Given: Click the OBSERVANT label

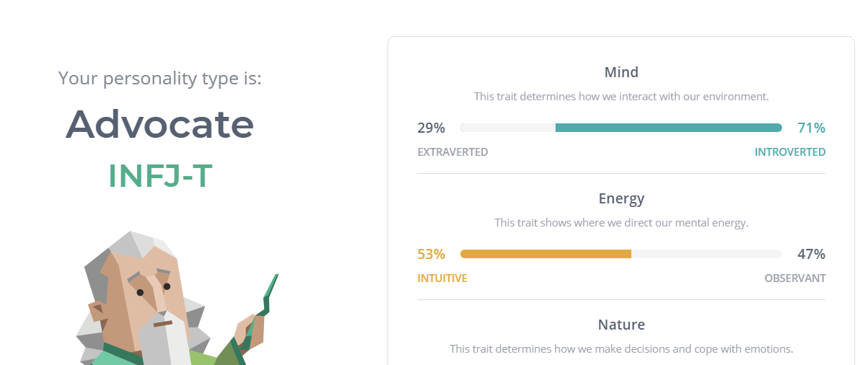Looking at the screenshot, I should pos(795,278).
